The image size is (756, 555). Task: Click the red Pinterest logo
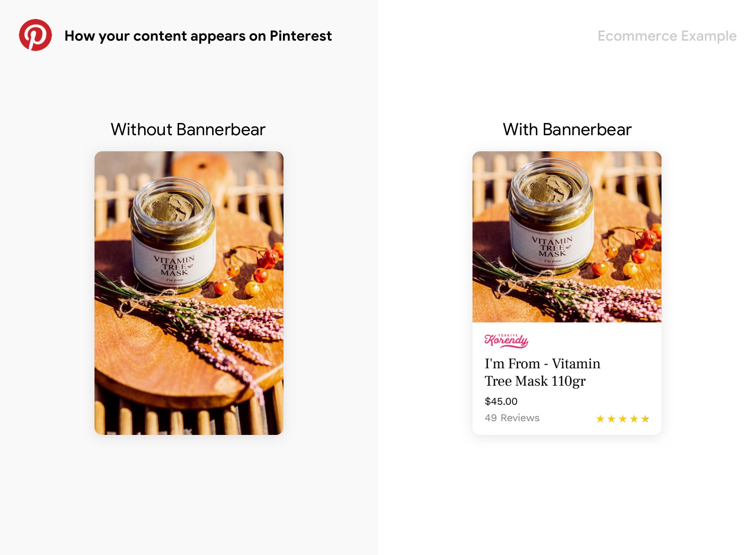click(35, 35)
